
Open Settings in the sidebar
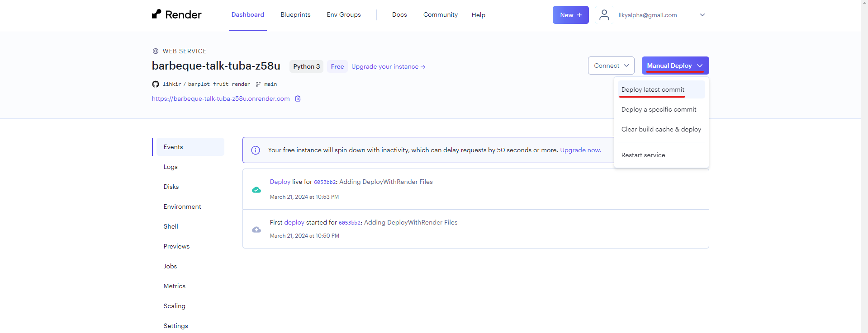click(176, 326)
